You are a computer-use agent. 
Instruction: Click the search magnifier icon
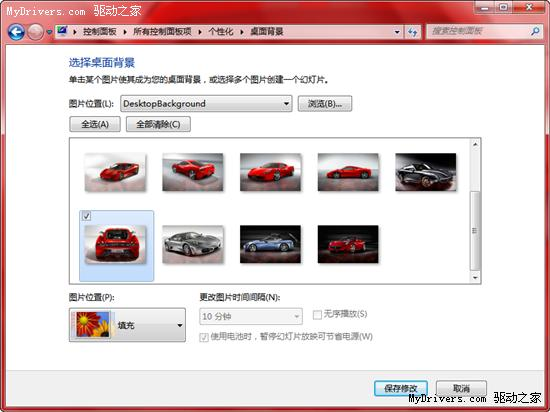(535, 32)
